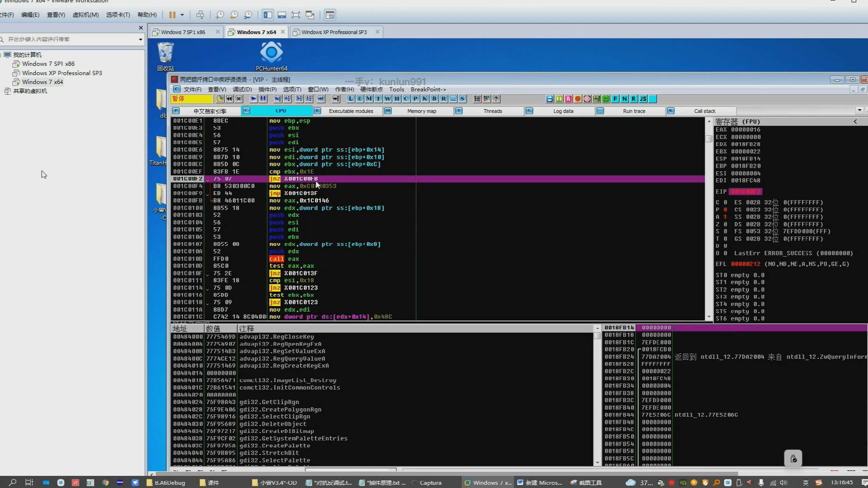Click the VMware suspend (pause) icon
Image resolution: width=868 pixels, height=488 pixels.
pyautogui.click(x=172, y=15)
